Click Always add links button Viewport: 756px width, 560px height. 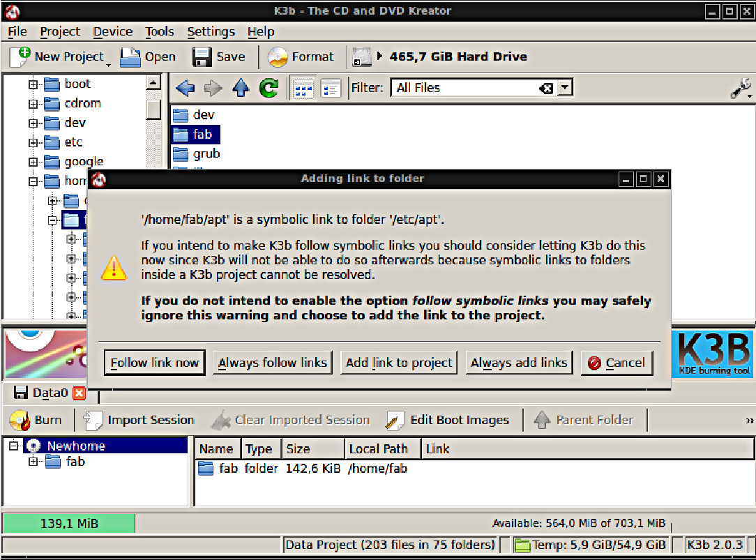[x=520, y=363]
